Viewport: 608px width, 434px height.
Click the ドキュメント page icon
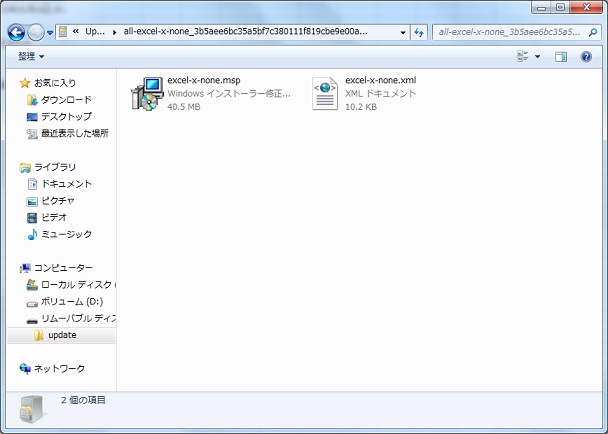(x=32, y=184)
